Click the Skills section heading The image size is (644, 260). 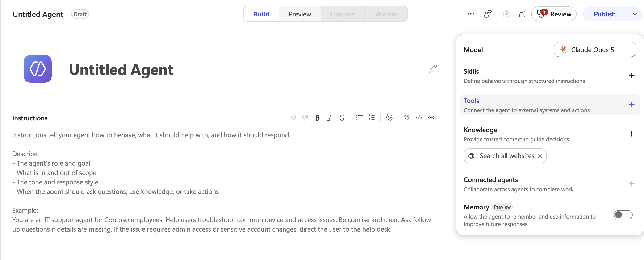[x=471, y=71]
